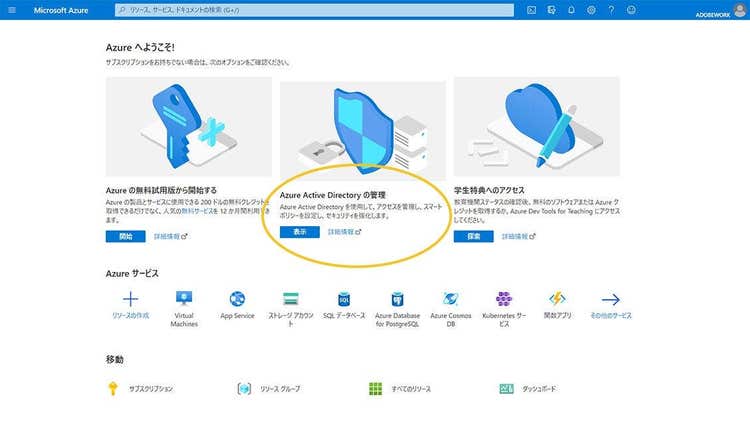Click the feedback smiley icon
The width and height of the screenshot is (750, 429).
coord(630,9)
